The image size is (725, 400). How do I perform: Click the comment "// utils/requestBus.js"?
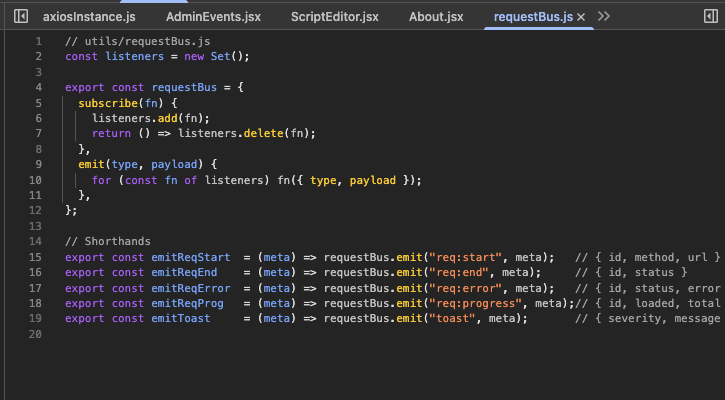pos(138,42)
